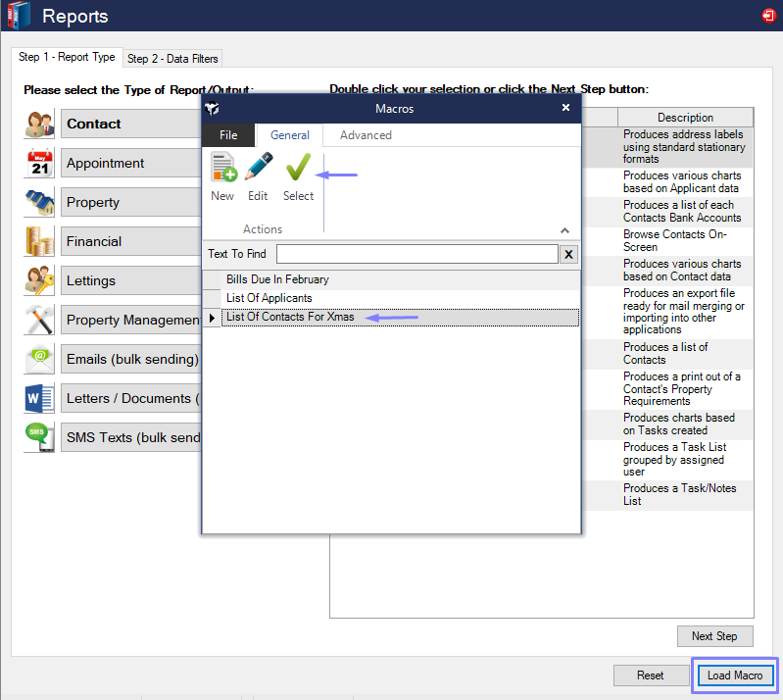The image size is (783, 700).
Task: Click the Next Step button
Action: (714, 636)
